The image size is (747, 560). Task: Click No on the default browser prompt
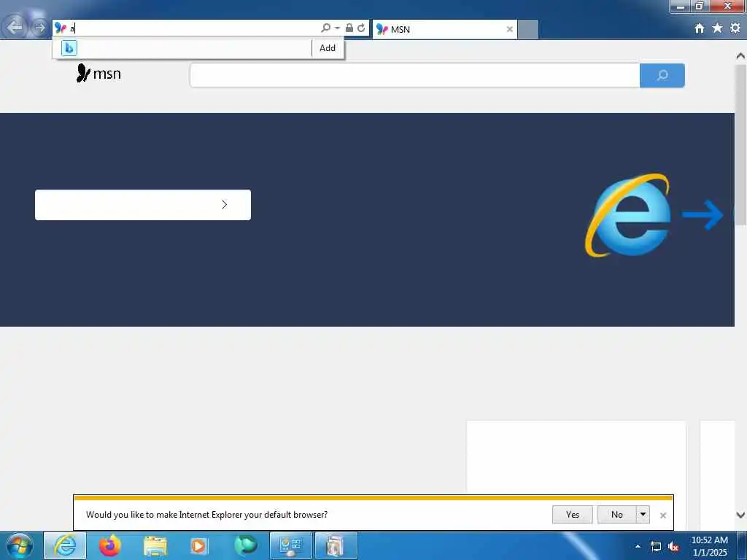(617, 515)
